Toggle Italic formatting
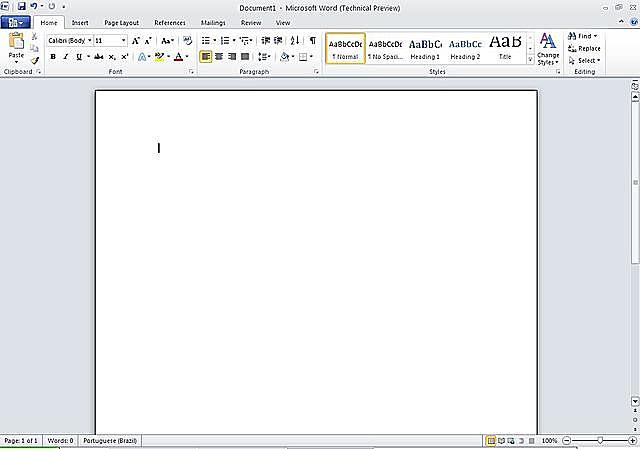640x449 pixels. [65, 57]
